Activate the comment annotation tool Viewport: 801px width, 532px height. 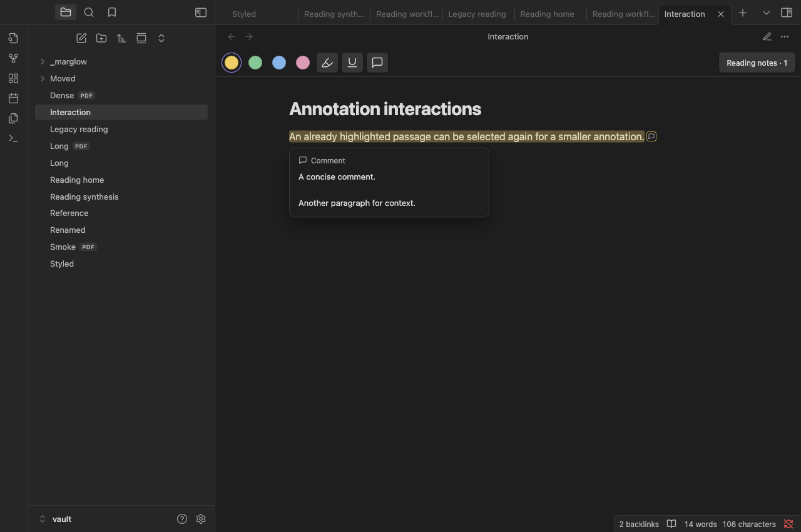(x=377, y=63)
